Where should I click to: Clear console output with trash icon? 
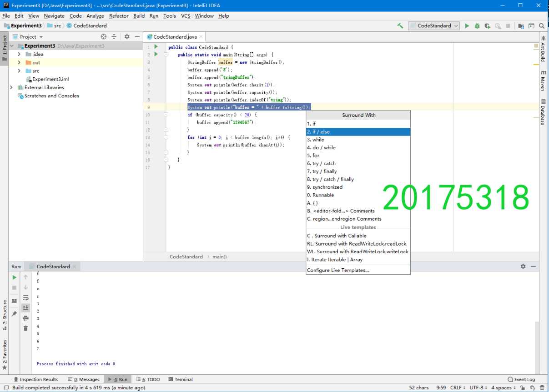point(26,328)
